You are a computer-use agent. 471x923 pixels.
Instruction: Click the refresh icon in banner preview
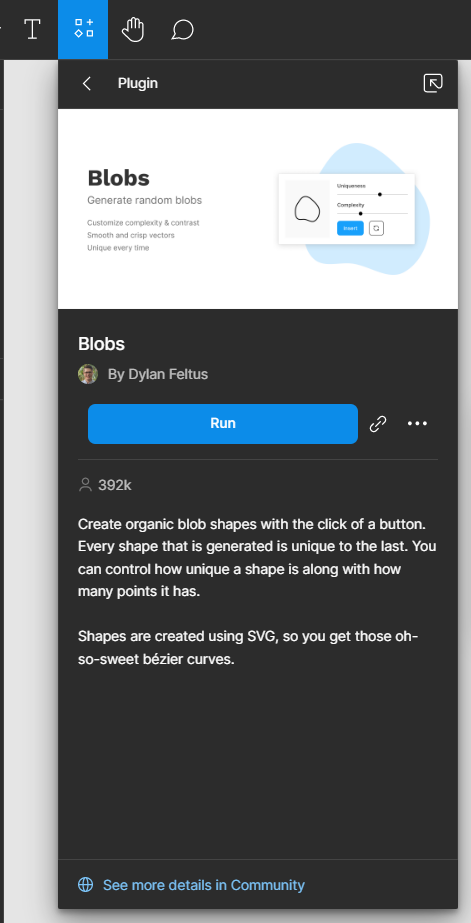[376, 228]
